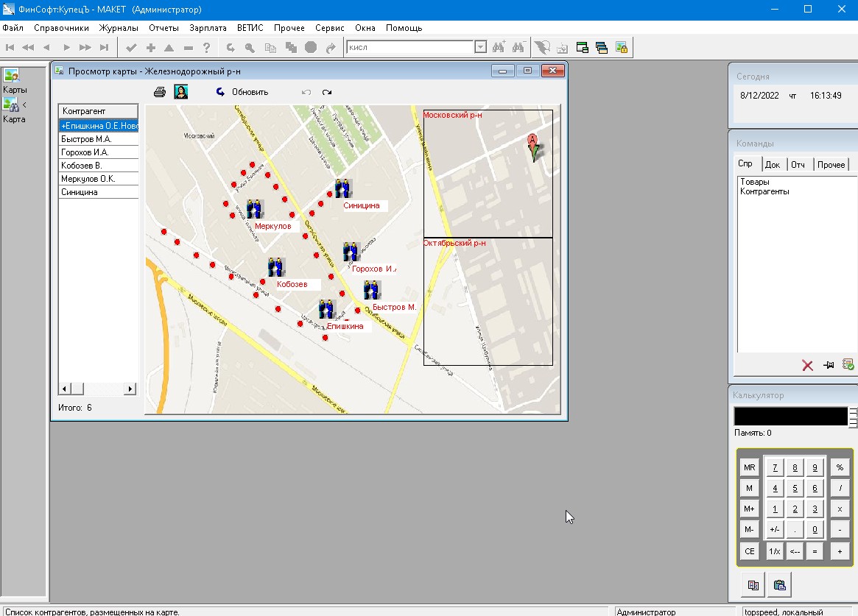Click the pin icon in Команды panel
The height and width of the screenshot is (616, 858).
click(828, 365)
